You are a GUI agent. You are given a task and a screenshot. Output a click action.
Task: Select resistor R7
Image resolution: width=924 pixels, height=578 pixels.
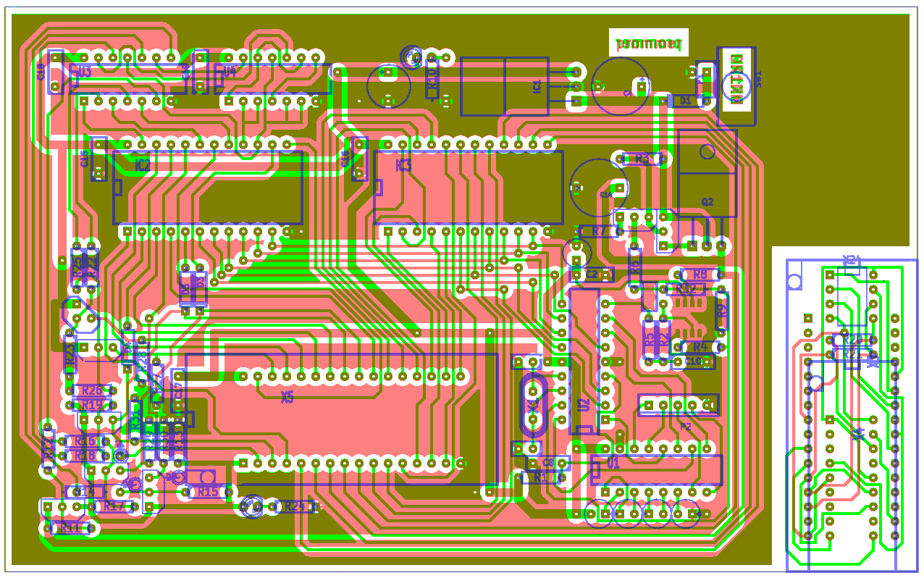point(598,231)
